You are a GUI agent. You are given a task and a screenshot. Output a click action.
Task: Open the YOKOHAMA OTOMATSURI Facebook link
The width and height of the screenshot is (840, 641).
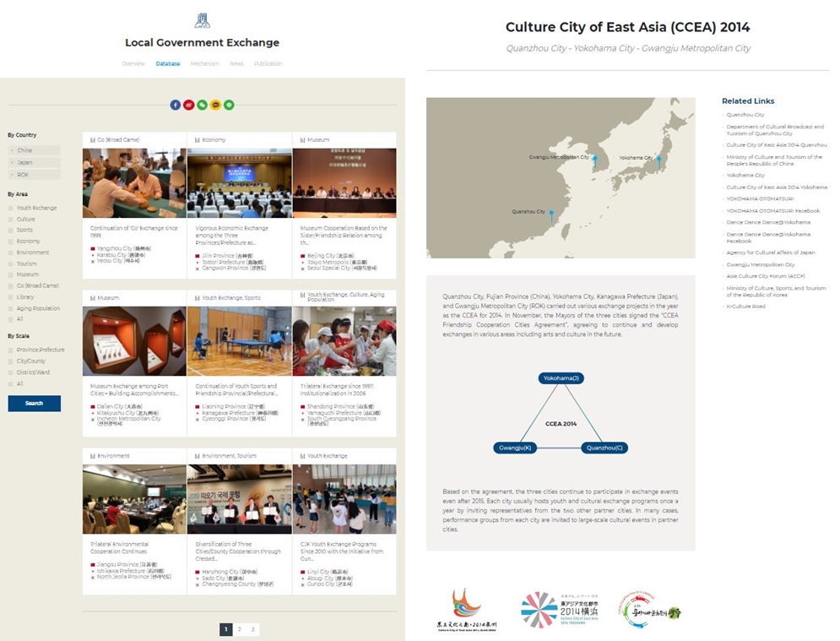pyautogui.click(x=773, y=211)
